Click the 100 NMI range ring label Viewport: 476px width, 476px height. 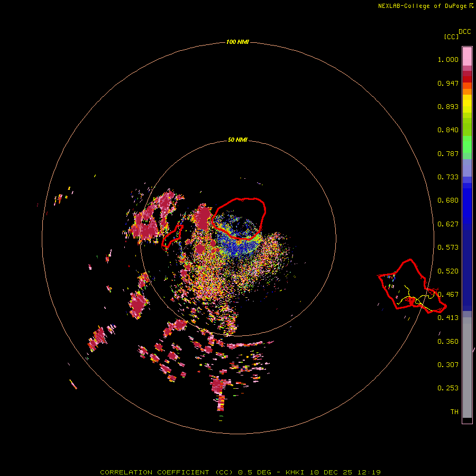237,42
